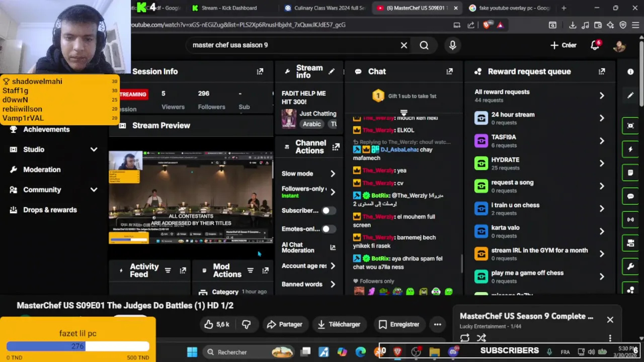Open the Windows Start menu
The width and height of the screenshot is (644, 362).
pyautogui.click(x=192, y=352)
